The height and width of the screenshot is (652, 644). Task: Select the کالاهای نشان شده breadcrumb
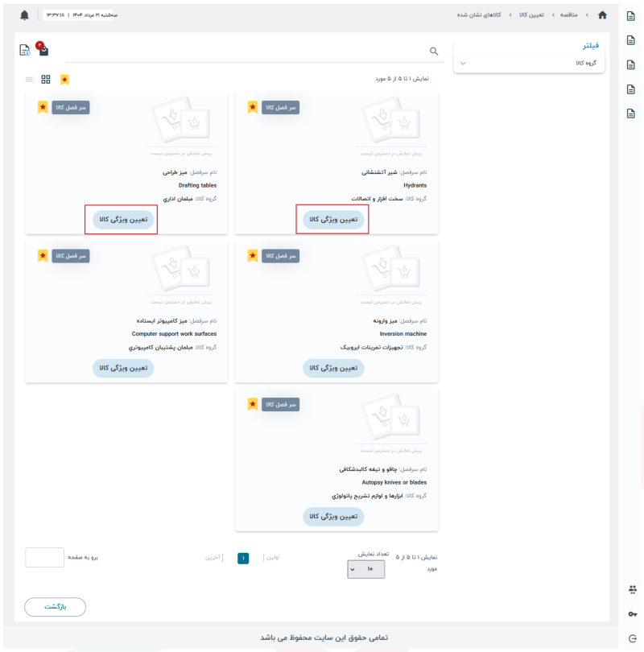(x=479, y=15)
